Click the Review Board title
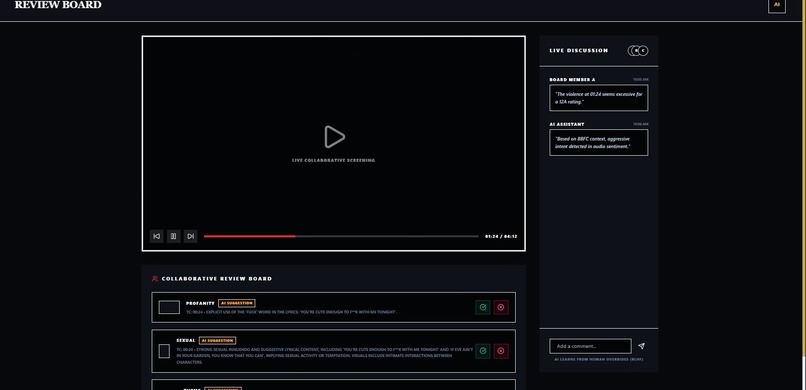 pos(58,5)
